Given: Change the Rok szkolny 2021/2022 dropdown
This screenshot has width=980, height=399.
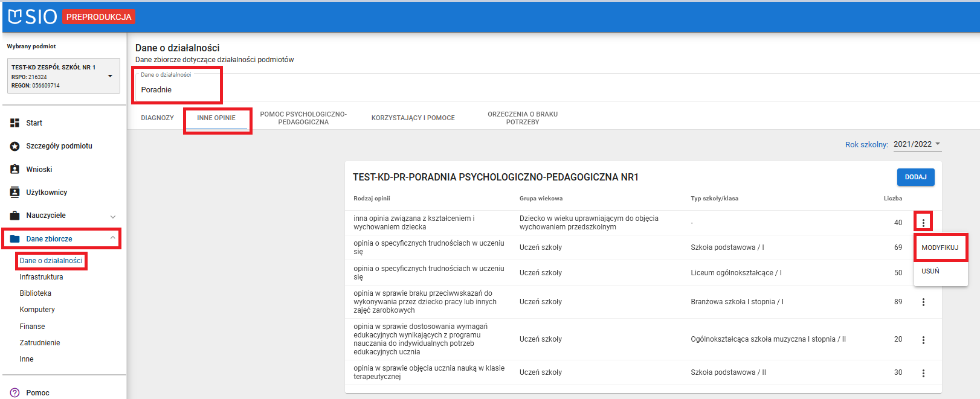Looking at the screenshot, I should coord(917,144).
